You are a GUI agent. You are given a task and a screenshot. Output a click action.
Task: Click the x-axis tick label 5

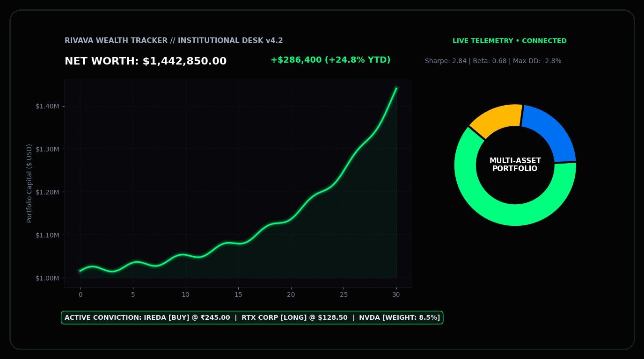pos(133,294)
